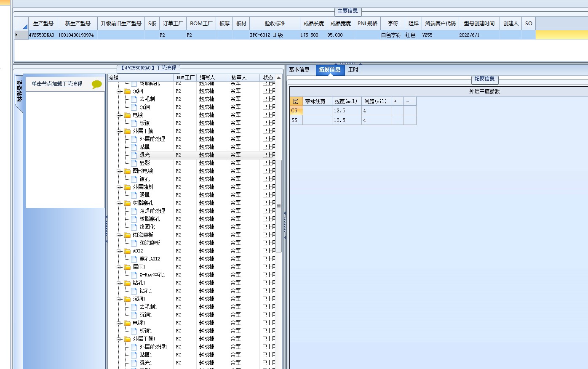Click the folder icon of the 电镀 node
This screenshot has height=369, width=588.
coord(127,115)
